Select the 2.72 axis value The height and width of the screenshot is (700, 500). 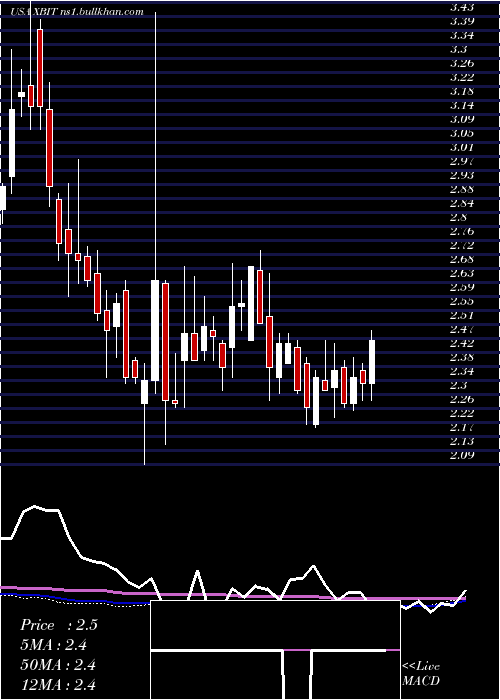coord(462,245)
